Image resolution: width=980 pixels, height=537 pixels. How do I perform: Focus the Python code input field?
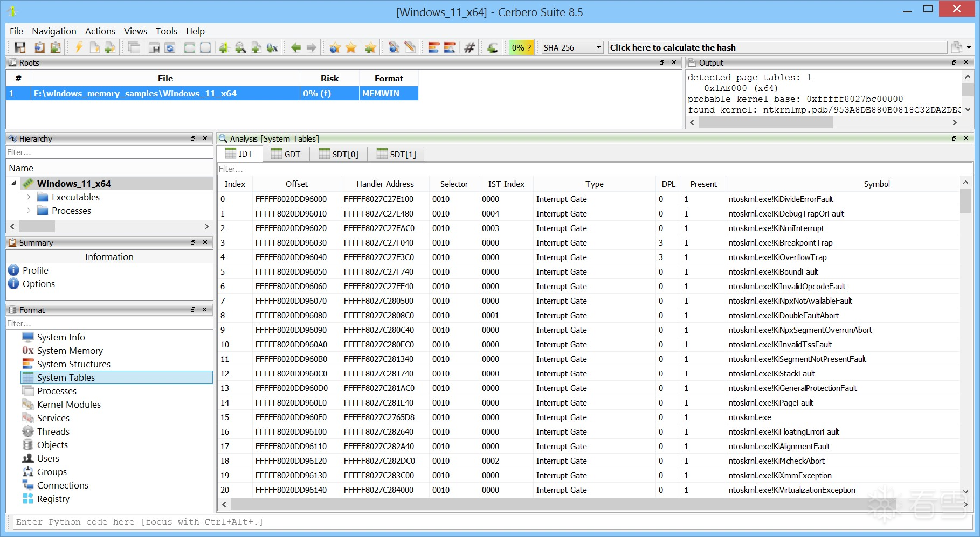(x=492, y=522)
